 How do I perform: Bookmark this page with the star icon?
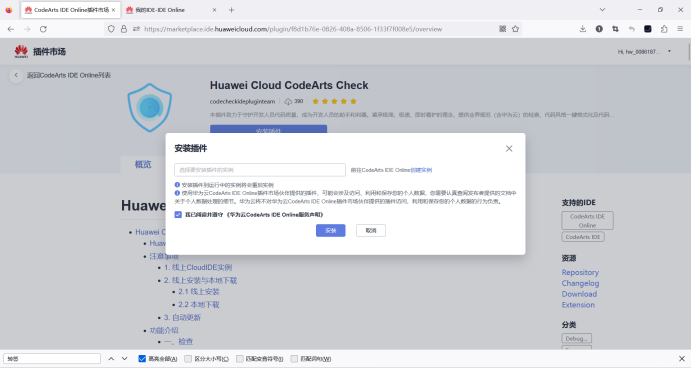tap(515, 29)
